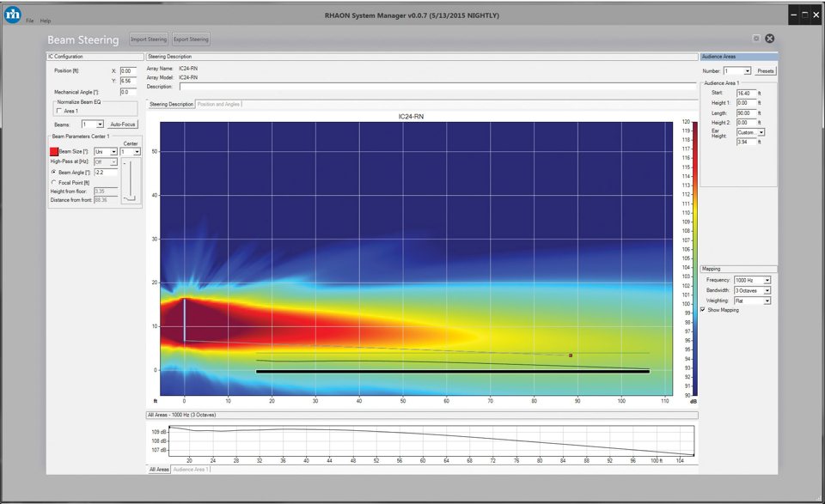Click the IC Configuration panel header
The width and height of the screenshot is (825, 504).
click(x=95, y=56)
